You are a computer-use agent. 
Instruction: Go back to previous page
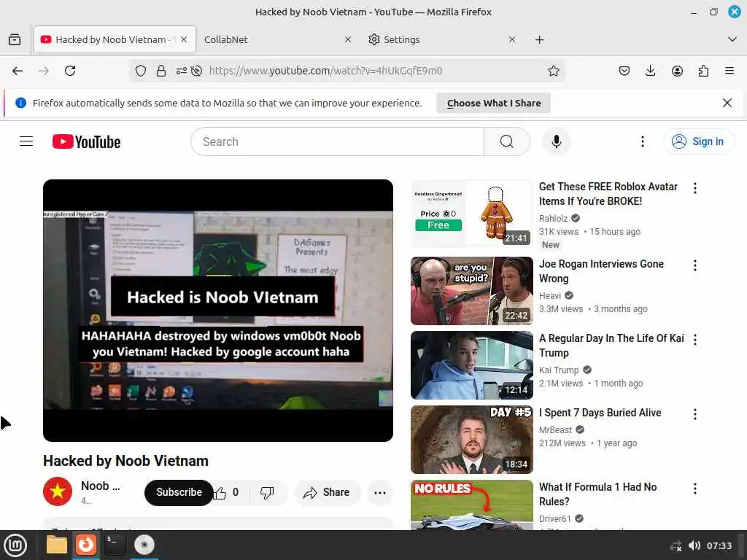coord(18,71)
